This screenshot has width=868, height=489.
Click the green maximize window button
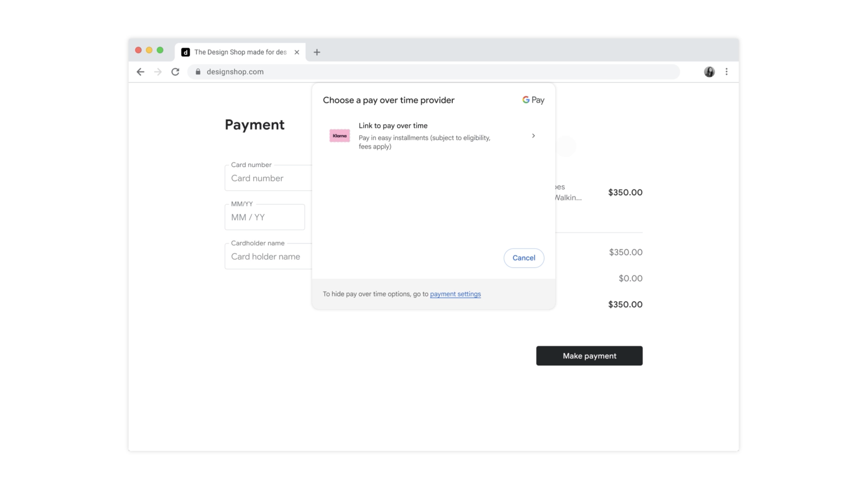click(160, 50)
